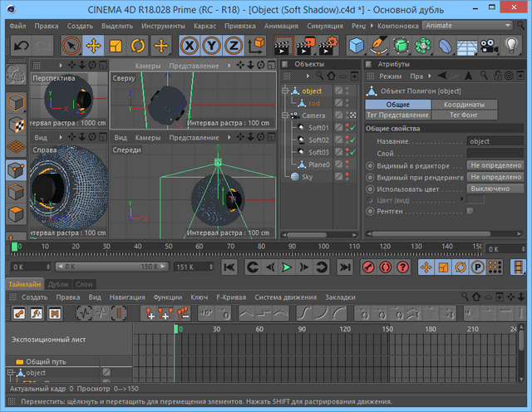This screenshot has height=412, width=532.
Task: Click the Go to Start button
Action: [x=229, y=267]
